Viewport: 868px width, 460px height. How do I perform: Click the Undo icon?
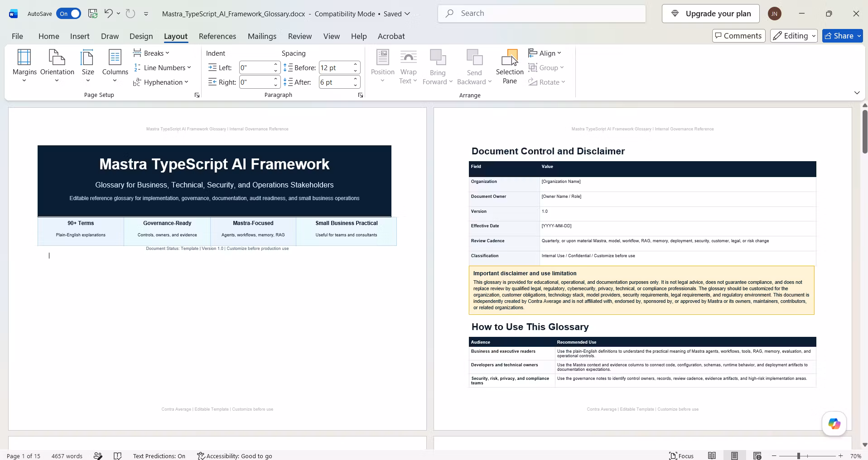pyautogui.click(x=108, y=14)
